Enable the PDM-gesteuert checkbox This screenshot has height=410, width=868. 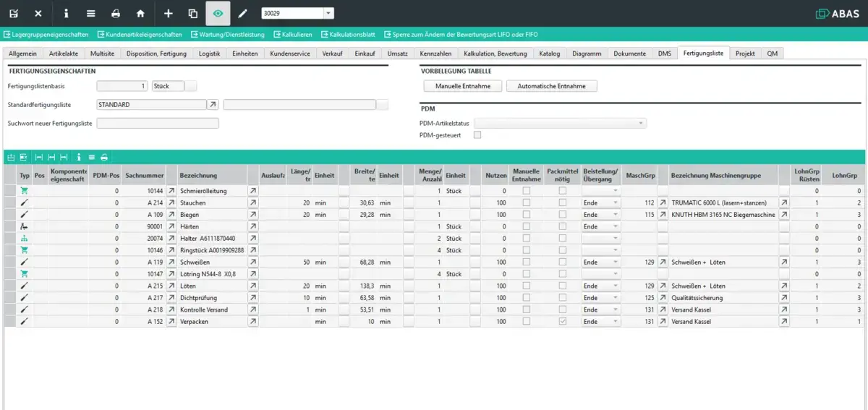(477, 134)
